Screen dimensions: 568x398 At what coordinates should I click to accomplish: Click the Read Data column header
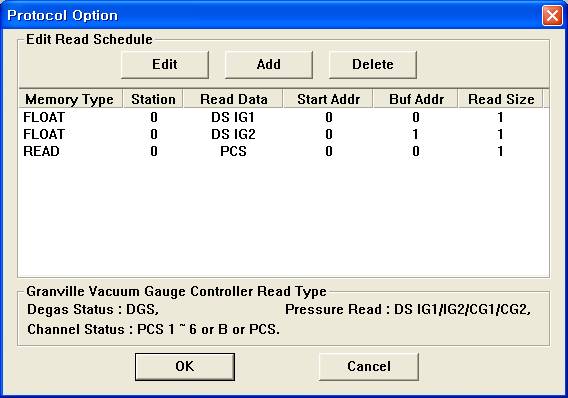pos(233,99)
